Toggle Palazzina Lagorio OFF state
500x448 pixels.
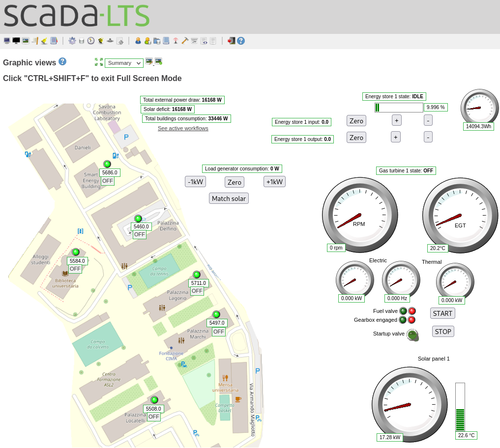pyautogui.click(x=197, y=291)
